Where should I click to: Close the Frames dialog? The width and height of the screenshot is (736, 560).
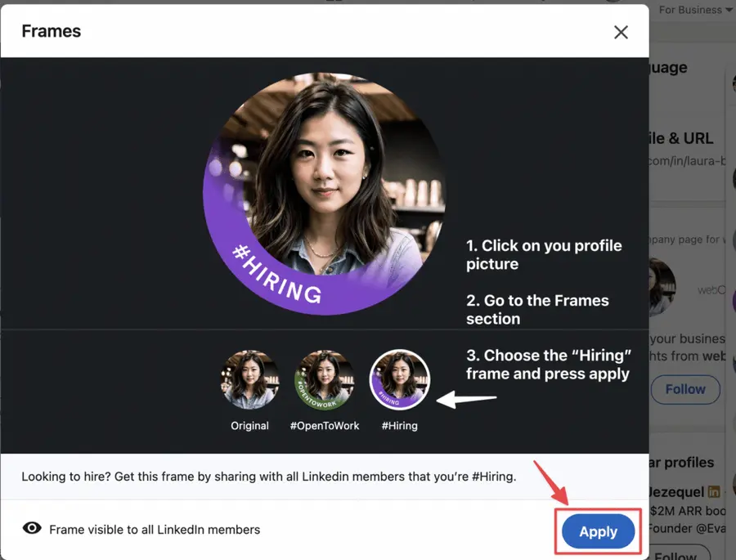(621, 32)
